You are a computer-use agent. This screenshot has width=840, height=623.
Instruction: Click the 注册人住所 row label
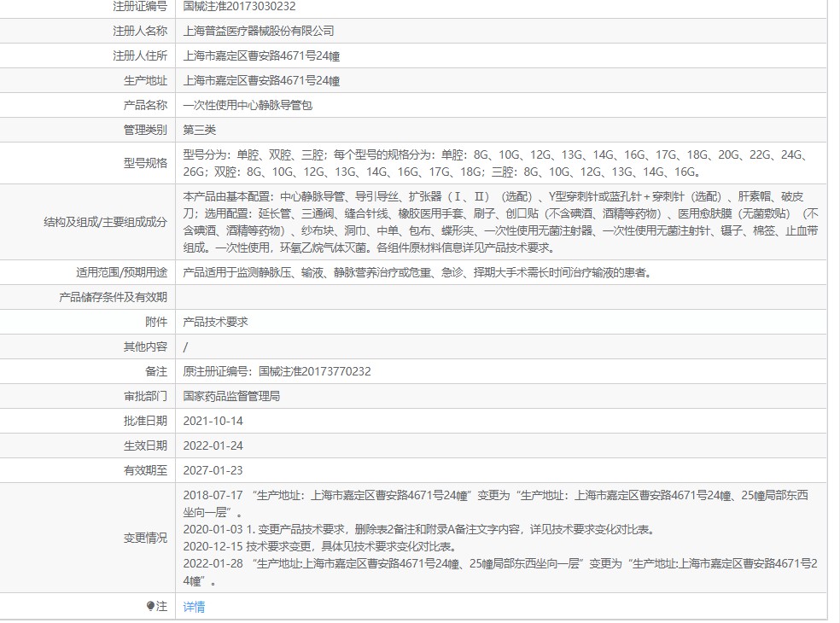(140, 55)
